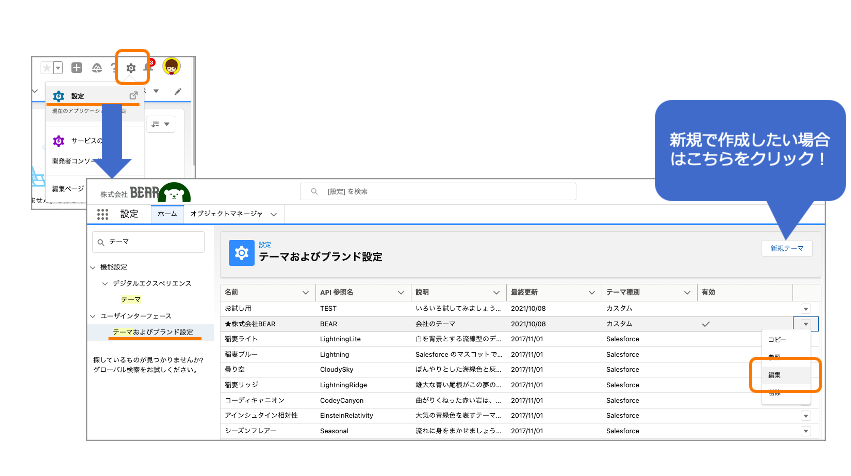
Task: Open the テーマ種別 column menu chevron
Action: click(687, 293)
